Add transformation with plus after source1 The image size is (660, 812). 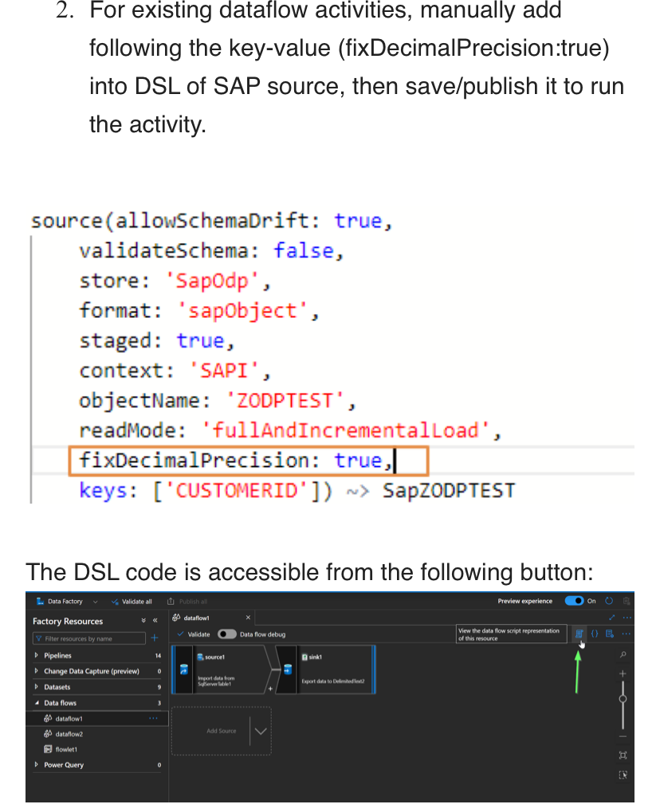270,688
